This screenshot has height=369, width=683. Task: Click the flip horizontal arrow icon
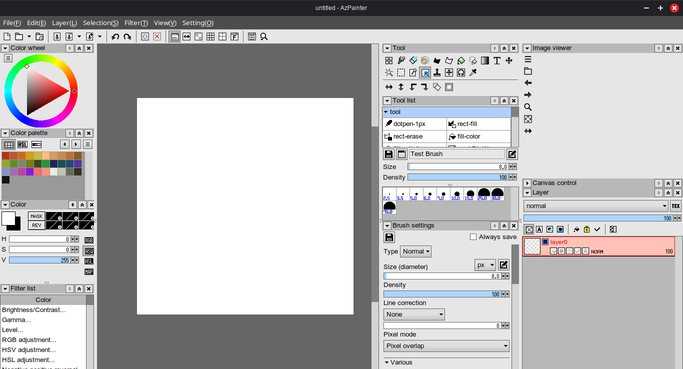389,87
